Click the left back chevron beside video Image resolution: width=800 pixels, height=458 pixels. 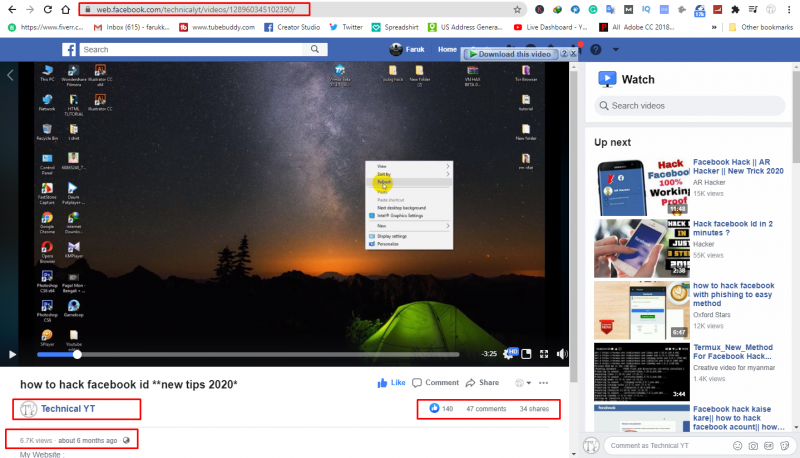(x=10, y=75)
